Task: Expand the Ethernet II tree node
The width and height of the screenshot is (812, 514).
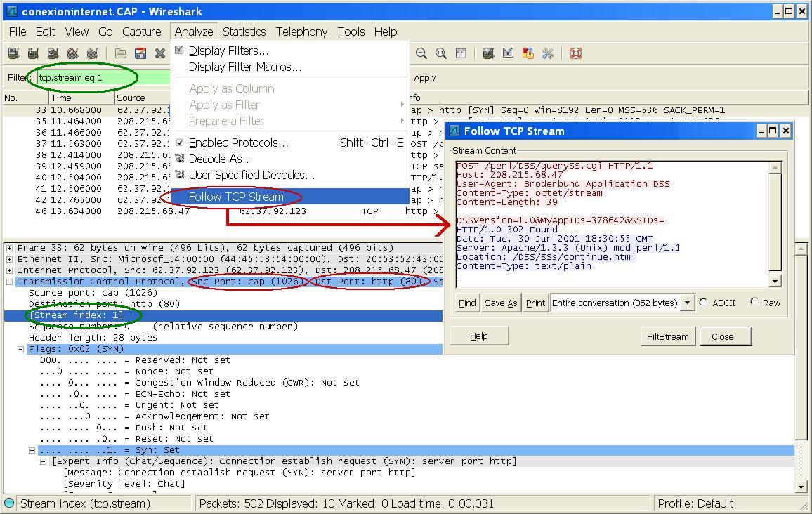Action: [x=9, y=259]
